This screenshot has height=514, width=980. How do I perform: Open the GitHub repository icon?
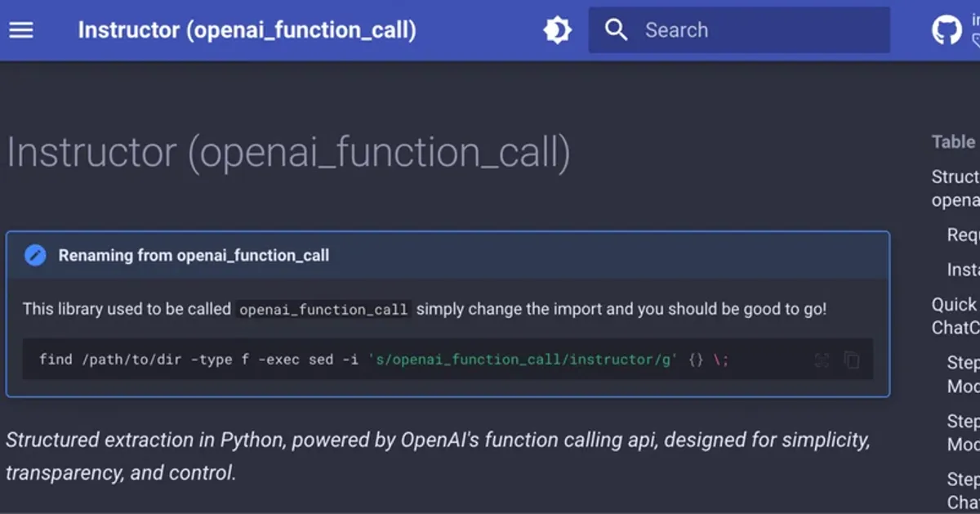coord(947,30)
